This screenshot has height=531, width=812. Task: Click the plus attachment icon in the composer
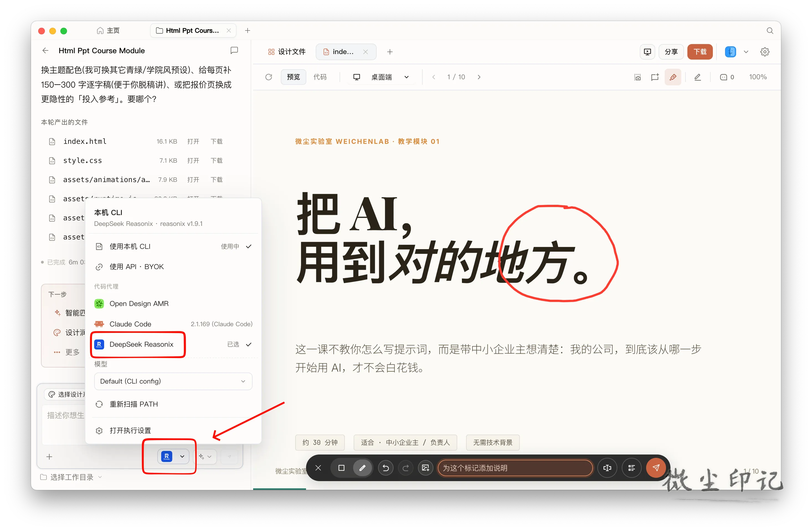point(50,456)
